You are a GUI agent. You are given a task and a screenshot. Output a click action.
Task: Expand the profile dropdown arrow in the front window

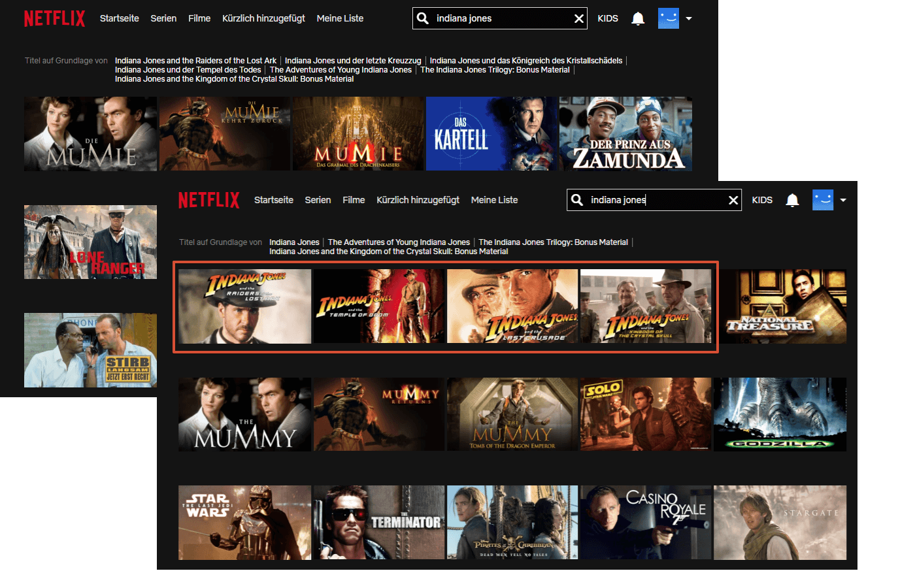point(843,200)
